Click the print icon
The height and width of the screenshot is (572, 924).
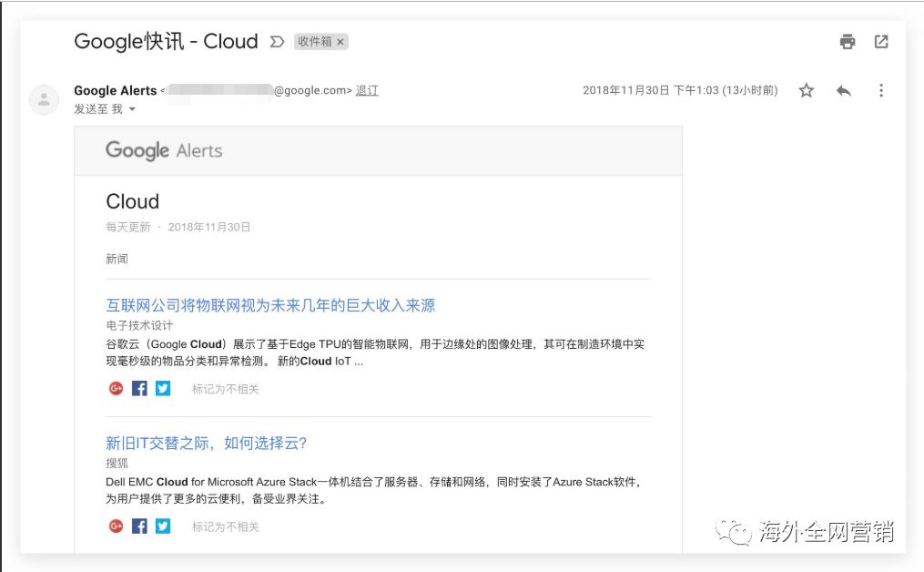[x=847, y=41]
